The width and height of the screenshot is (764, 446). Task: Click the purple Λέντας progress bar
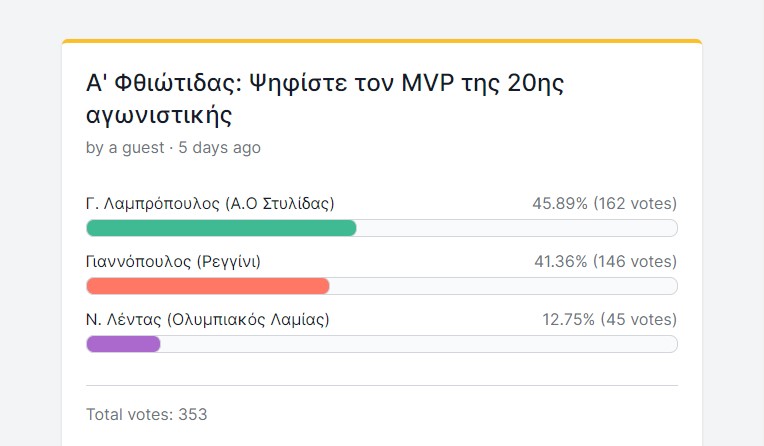coord(123,344)
